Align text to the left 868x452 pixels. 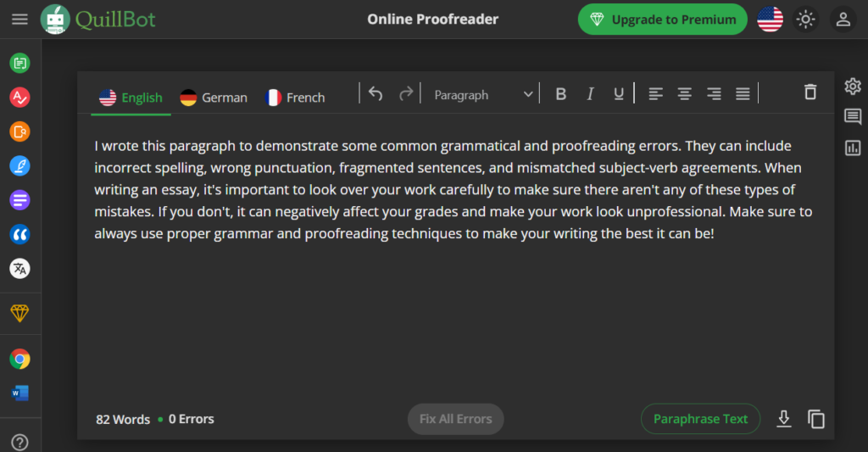pyautogui.click(x=655, y=94)
